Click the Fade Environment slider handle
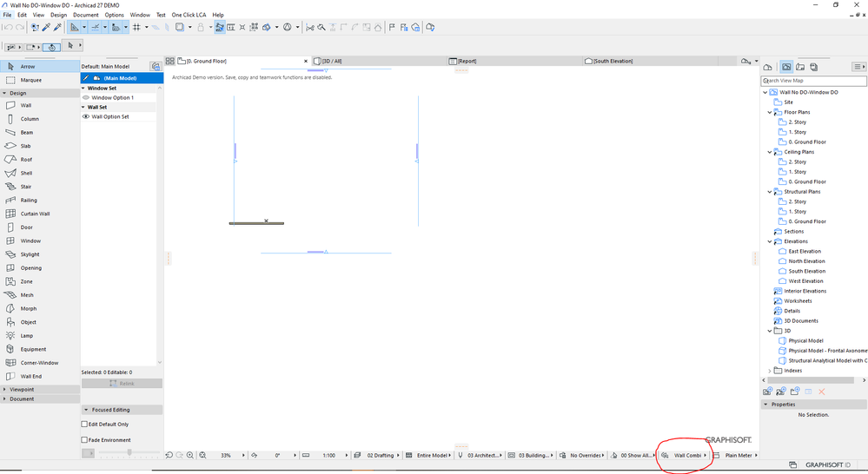This screenshot has height=474, width=868. click(x=129, y=452)
